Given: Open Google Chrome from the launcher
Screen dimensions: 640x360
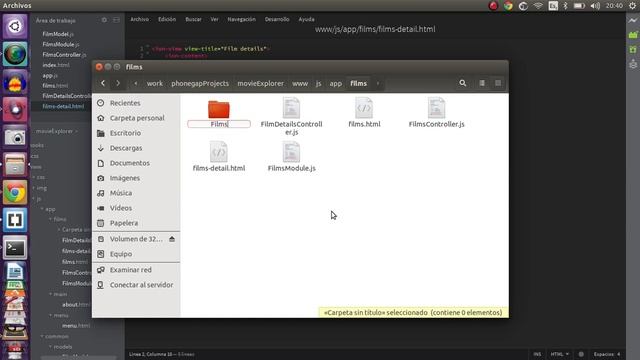Looking at the screenshot, I should 15,192.
